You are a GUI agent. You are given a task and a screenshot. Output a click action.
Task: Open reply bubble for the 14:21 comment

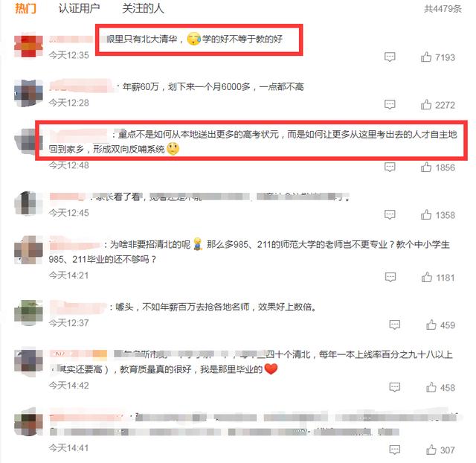(x=390, y=278)
